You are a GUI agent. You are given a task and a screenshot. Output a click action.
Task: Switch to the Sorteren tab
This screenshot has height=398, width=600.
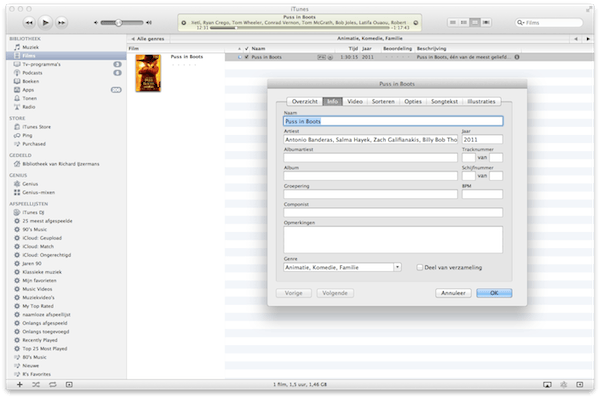point(383,101)
